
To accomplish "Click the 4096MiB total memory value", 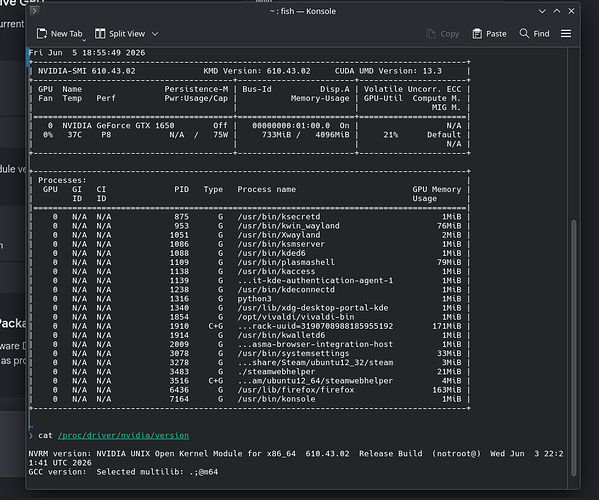I will point(332,135).
